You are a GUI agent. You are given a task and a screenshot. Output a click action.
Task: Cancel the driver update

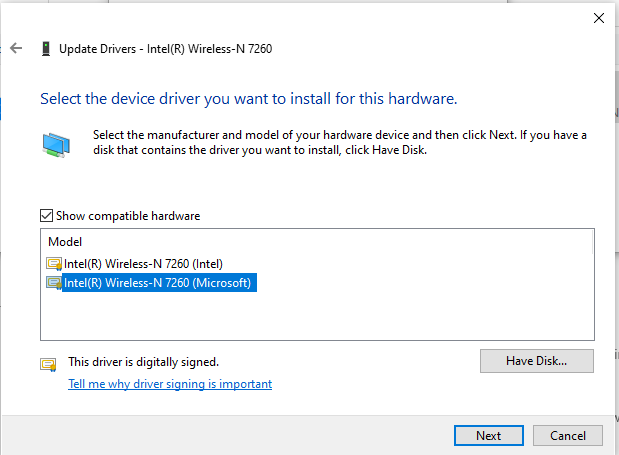point(568,436)
